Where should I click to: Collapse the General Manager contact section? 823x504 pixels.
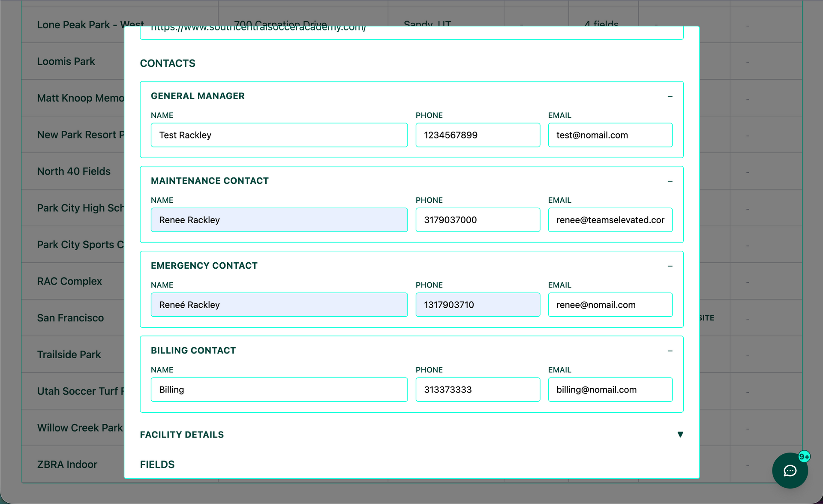pyautogui.click(x=670, y=96)
